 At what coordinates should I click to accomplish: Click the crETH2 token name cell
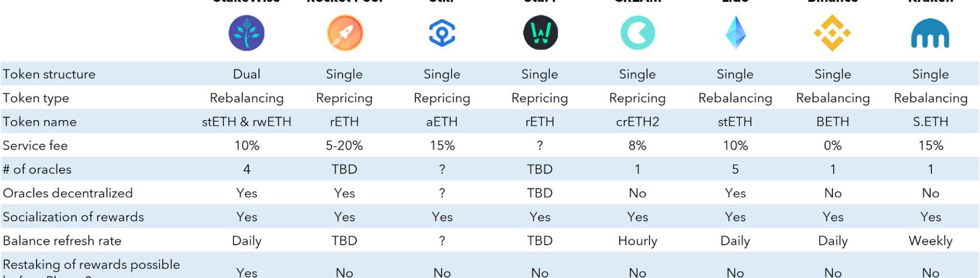pos(638,122)
